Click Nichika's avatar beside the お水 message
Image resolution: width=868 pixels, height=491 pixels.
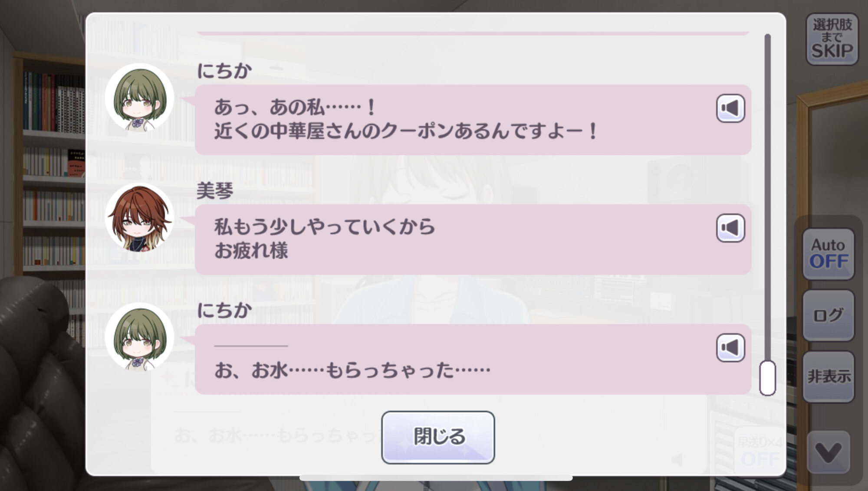coord(139,337)
